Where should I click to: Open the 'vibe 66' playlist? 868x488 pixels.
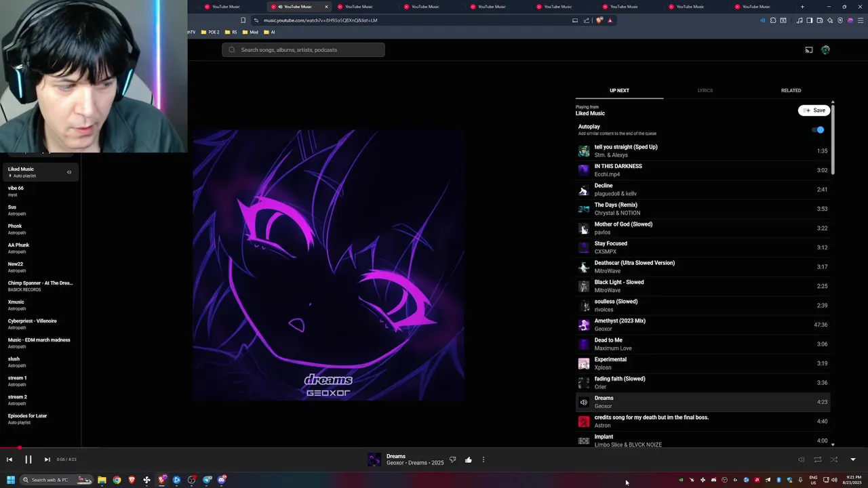tap(41, 191)
